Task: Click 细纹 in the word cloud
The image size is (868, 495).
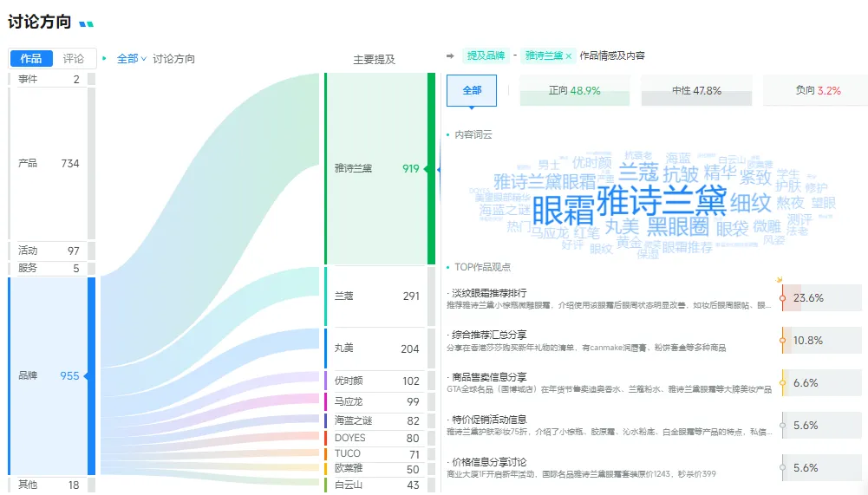Action: (x=750, y=203)
